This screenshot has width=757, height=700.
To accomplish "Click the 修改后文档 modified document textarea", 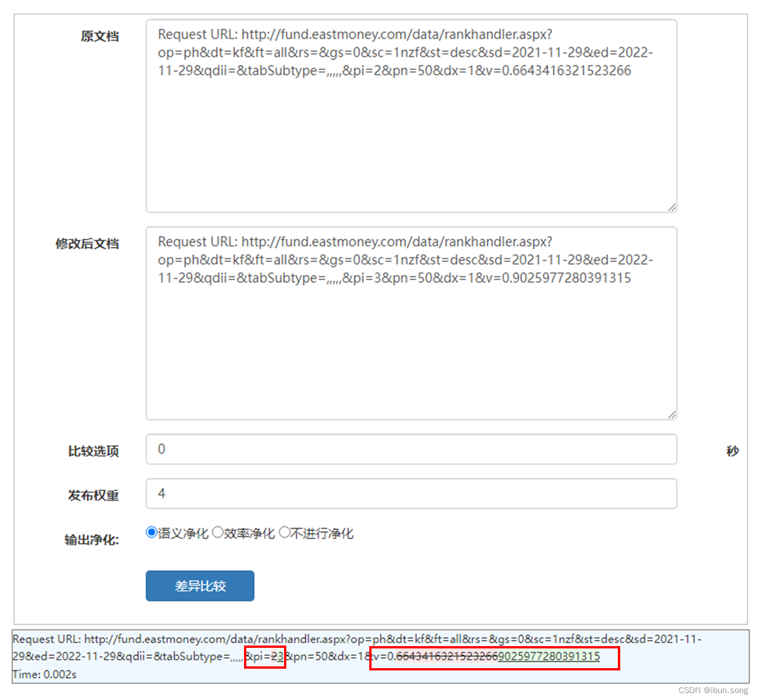I will click(x=411, y=323).
